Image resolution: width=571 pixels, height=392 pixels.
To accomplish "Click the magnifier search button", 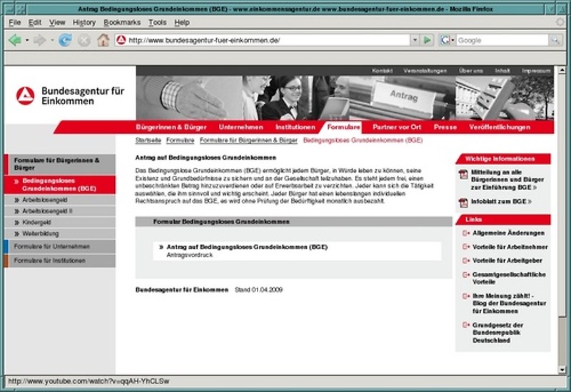I will 555,40.
